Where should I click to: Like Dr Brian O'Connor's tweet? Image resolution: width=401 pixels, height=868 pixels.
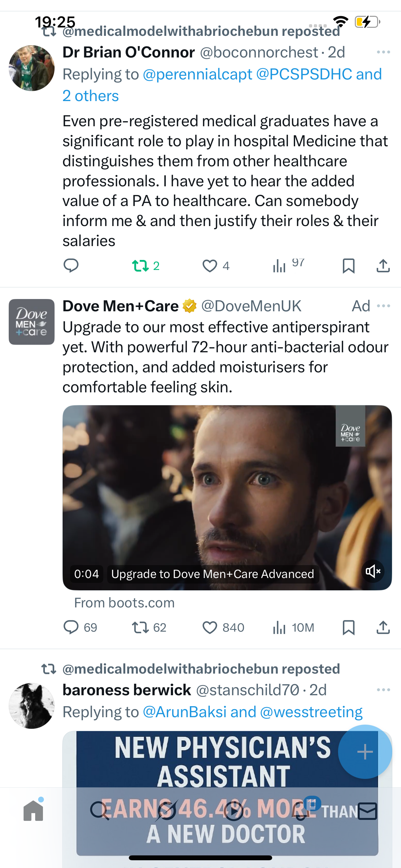(x=210, y=265)
